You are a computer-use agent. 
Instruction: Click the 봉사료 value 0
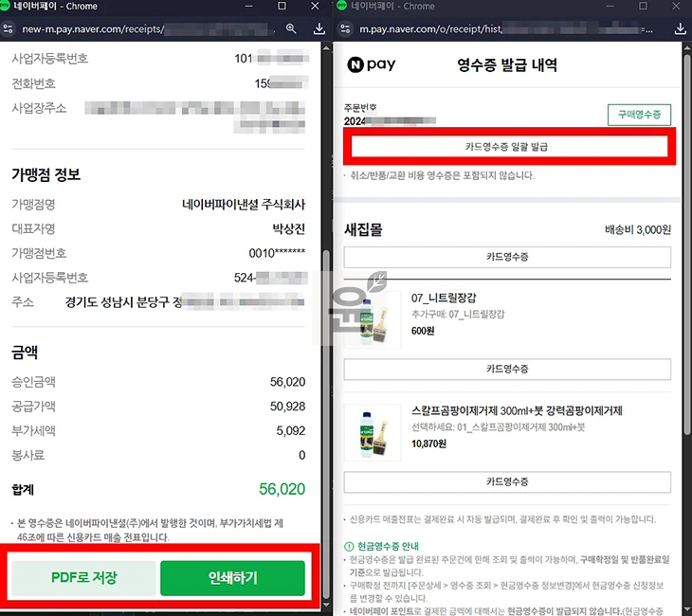tap(301, 455)
